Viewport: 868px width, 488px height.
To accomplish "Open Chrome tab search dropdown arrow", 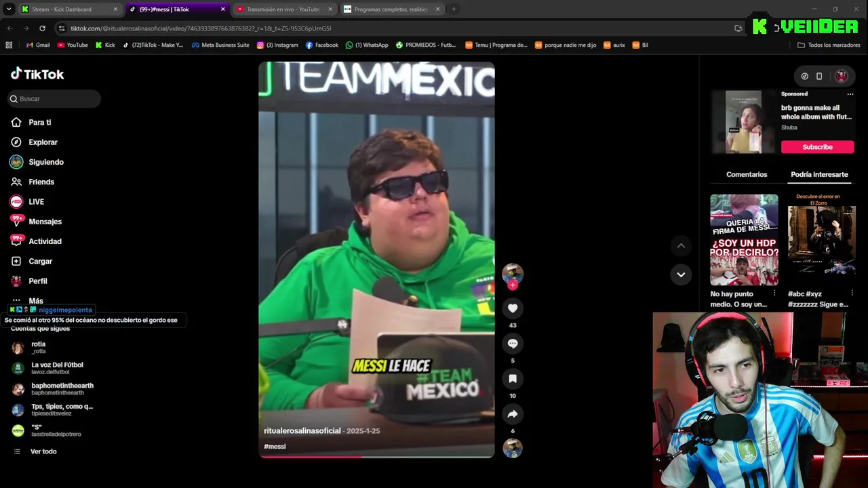I will (x=9, y=9).
